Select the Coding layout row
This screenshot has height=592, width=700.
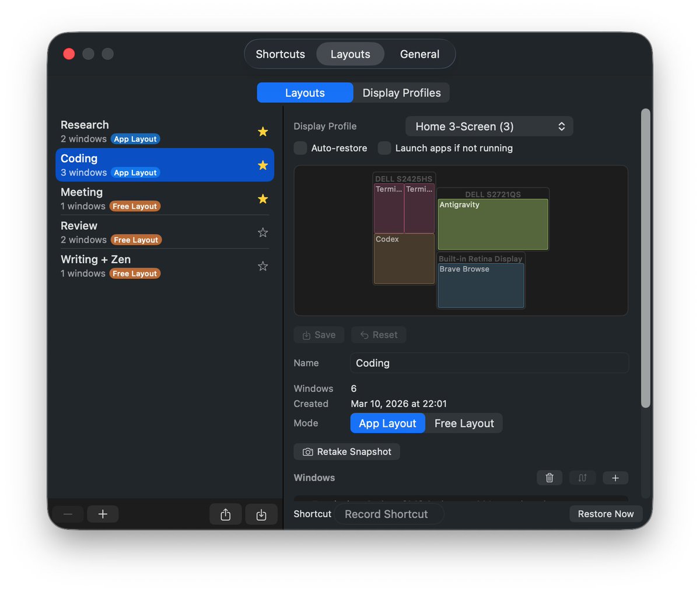pyautogui.click(x=165, y=165)
